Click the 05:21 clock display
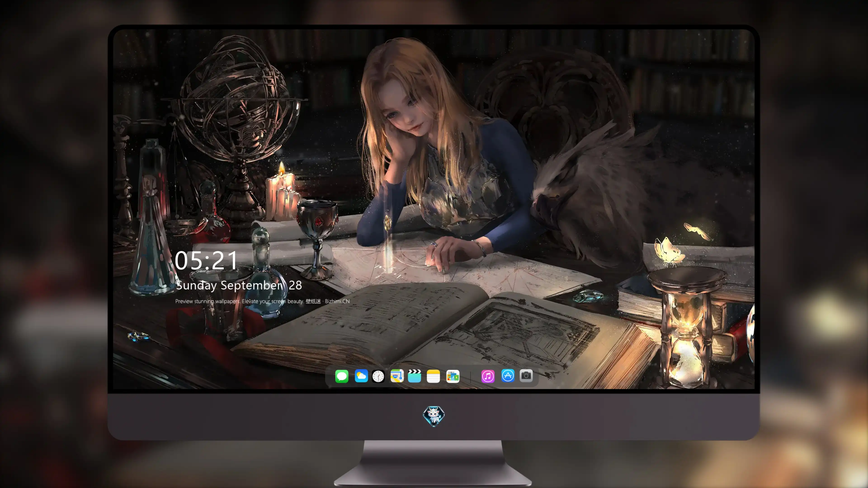The height and width of the screenshot is (488, 868). coord(206,261)
